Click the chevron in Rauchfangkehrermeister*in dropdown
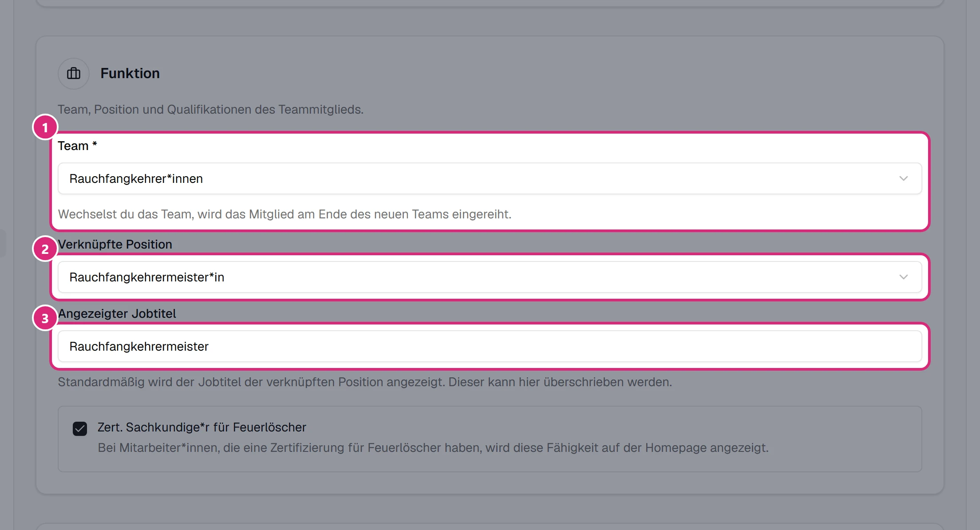Viewport: 980px width, 530px height. coord(903,277)
